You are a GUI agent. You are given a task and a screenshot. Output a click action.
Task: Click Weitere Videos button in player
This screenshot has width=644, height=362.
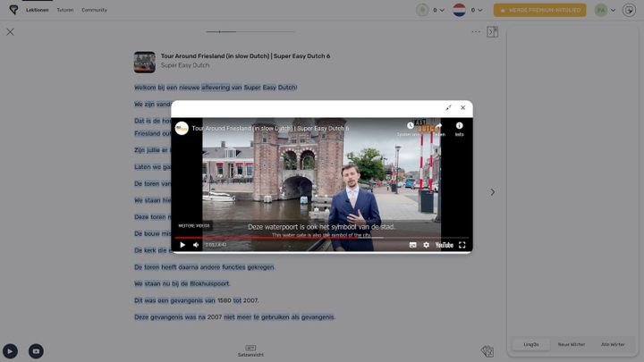[194, 226]
